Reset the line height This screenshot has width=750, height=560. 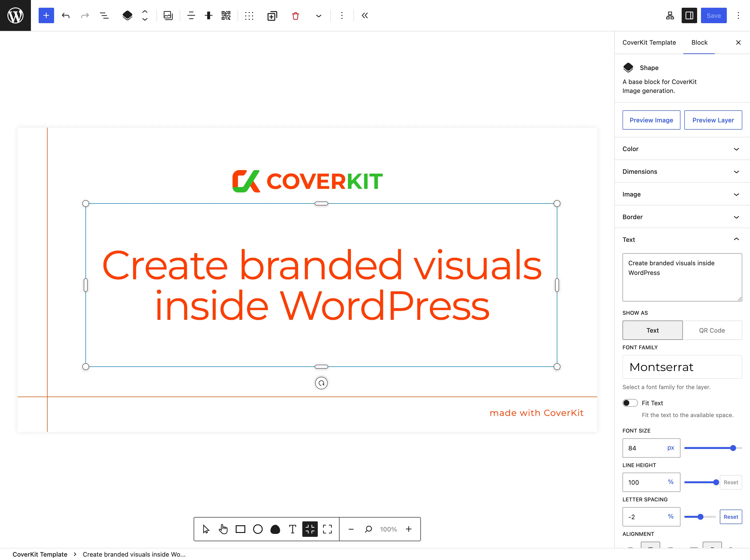pos(731,482)
